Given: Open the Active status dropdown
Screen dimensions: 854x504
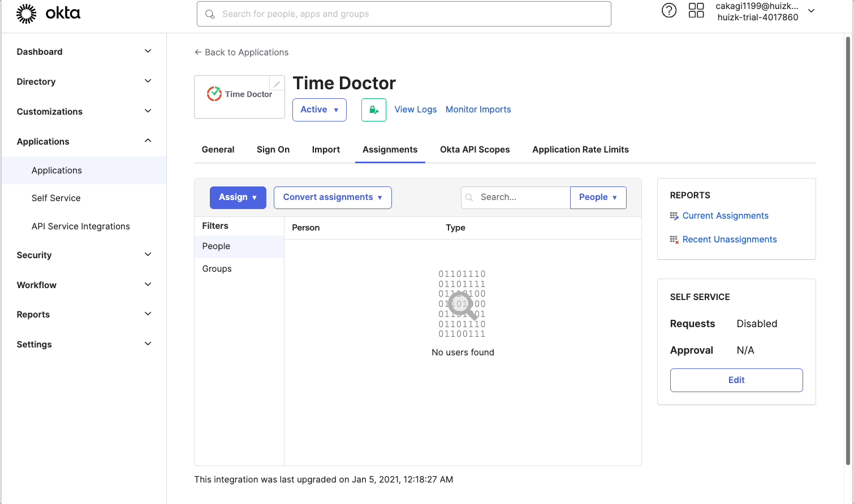Looking at the screenshot, I should 319,110.
